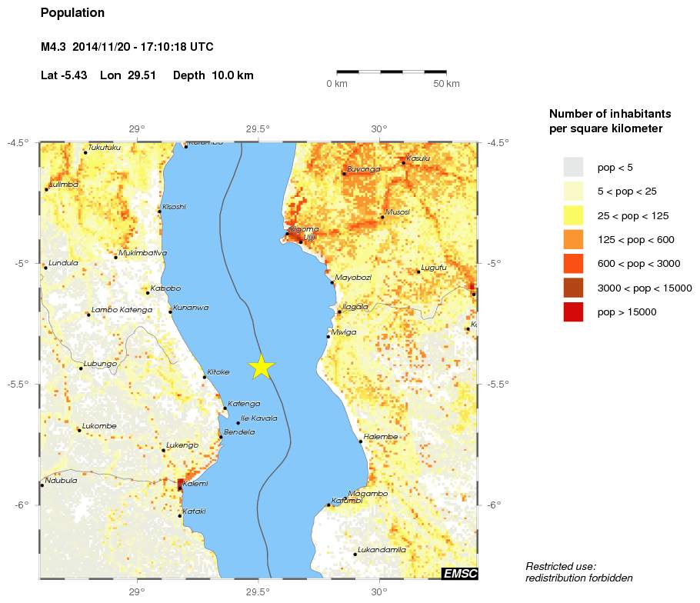Click the Tukutuku town marker
The image size is (700, 603).
pyautogui.click(x=85, y=152)
